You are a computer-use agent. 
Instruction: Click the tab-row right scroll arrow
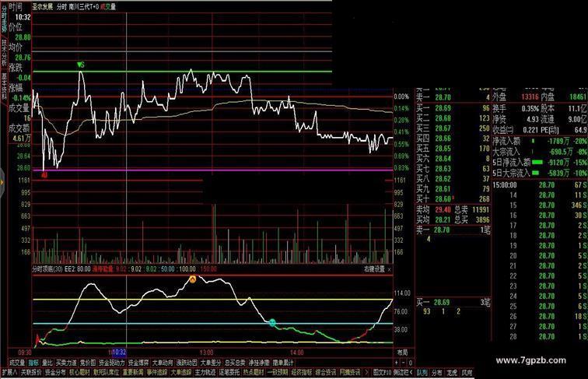(x=367, y=373)
